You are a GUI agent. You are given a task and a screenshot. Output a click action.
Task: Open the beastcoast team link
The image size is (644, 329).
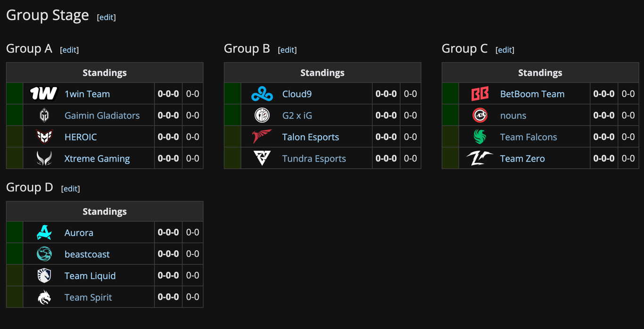[x=87, y=255]
